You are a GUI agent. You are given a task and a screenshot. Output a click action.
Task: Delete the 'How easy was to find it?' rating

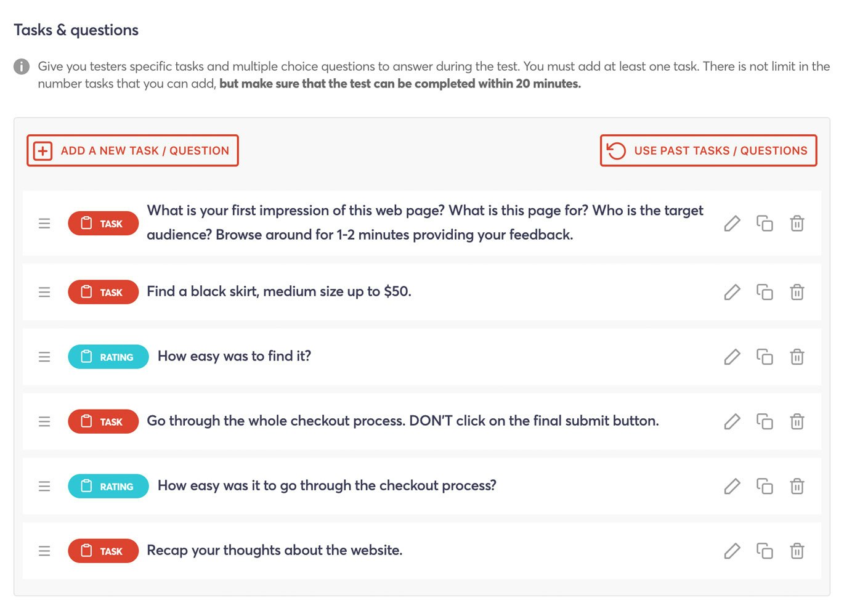[x=797, y=357]
